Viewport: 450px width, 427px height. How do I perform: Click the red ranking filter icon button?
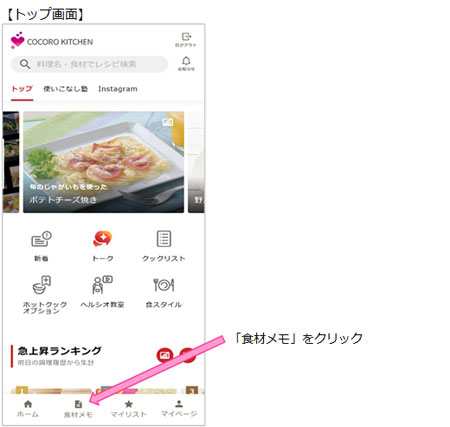pos(165,355)
